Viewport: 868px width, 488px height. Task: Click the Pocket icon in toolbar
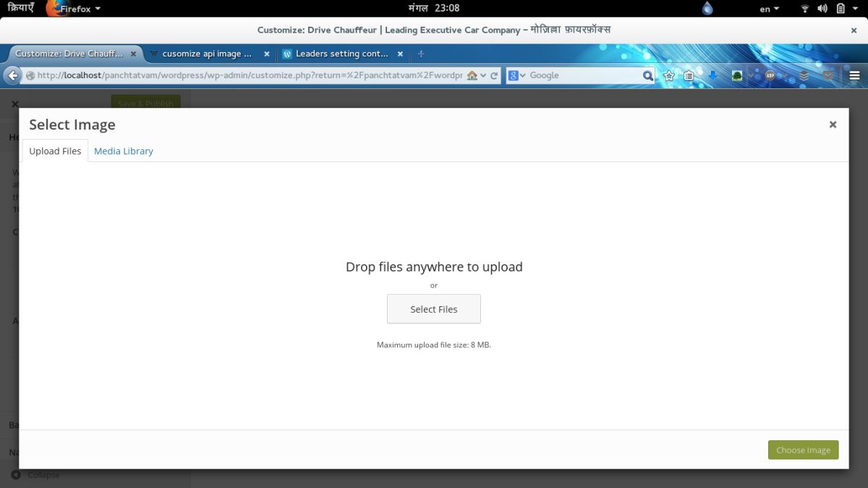827,75
